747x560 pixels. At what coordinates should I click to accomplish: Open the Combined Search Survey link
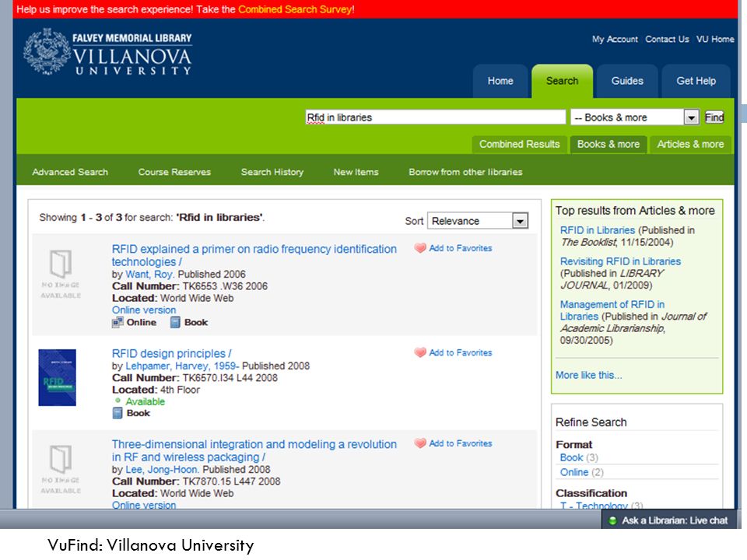tap(295, 9)
